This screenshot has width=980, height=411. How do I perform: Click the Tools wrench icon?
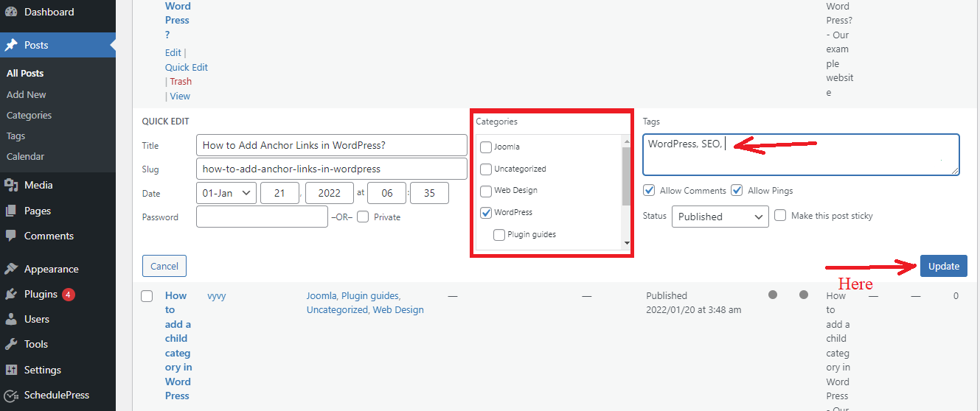[x=11, y=344]
